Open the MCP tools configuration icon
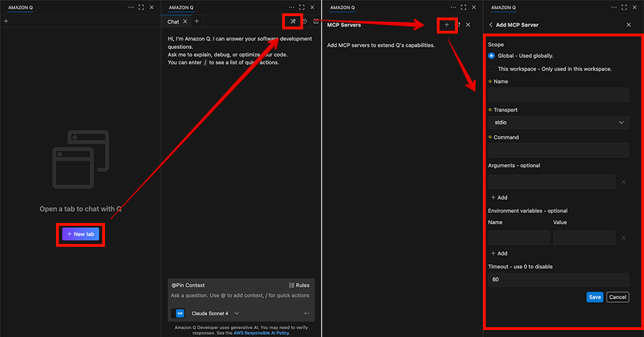 (x=293, y=21)
